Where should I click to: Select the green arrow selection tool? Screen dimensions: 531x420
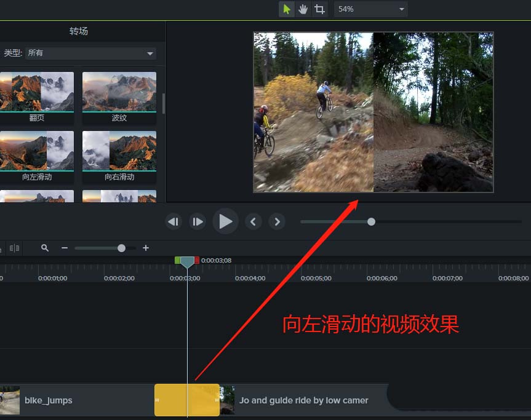286,9
